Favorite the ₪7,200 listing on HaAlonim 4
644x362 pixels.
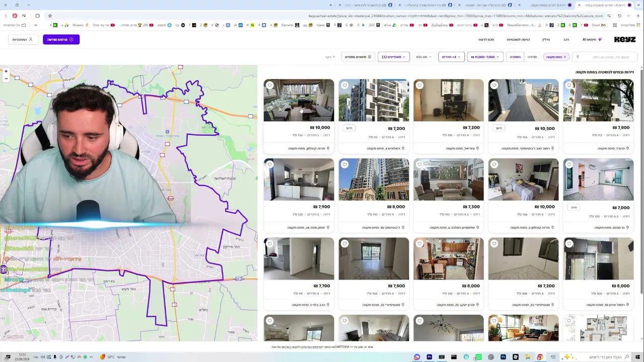click(x=345, y=85)
